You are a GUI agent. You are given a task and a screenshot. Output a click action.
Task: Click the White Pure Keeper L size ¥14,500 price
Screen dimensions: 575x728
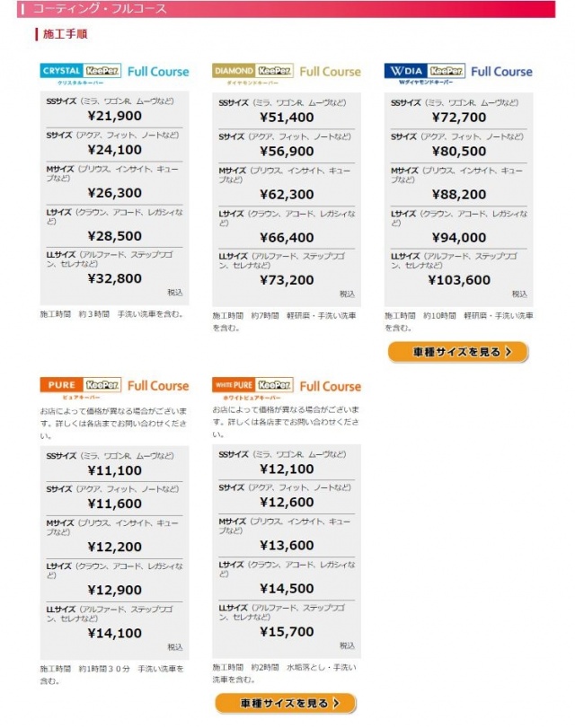coord(287,589)
